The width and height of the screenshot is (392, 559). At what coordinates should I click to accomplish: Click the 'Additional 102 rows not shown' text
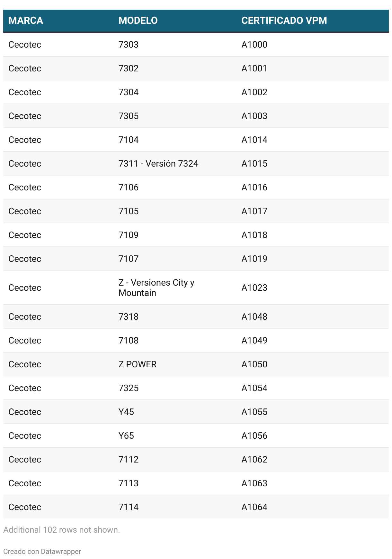(x=61, y=530)
